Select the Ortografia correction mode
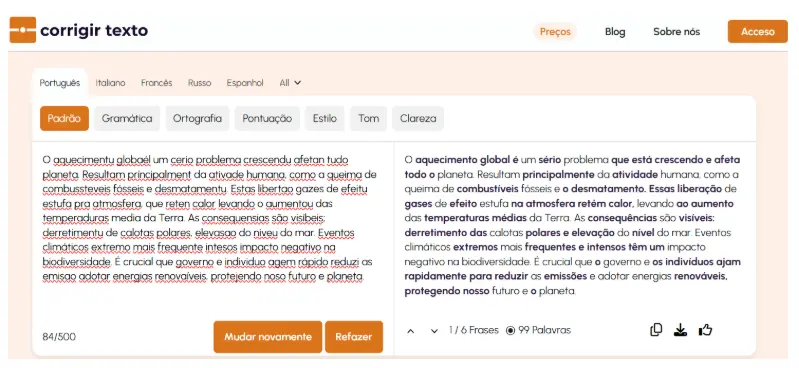The height and width of the screenshot is (368, 799). [x=197, y=118]
